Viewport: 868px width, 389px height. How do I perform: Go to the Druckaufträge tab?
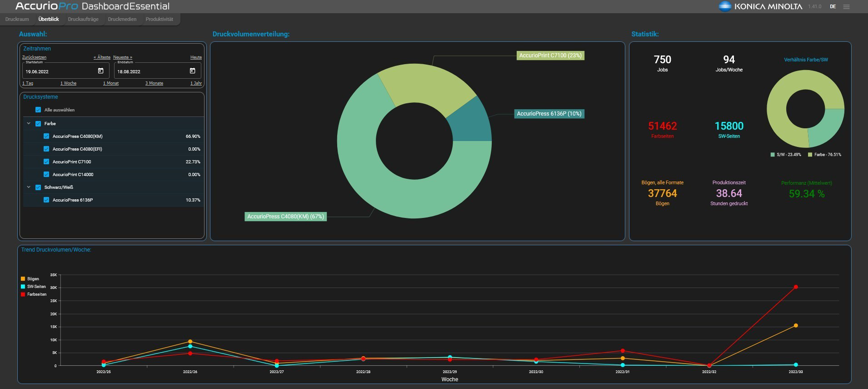(x=83, y=19)
